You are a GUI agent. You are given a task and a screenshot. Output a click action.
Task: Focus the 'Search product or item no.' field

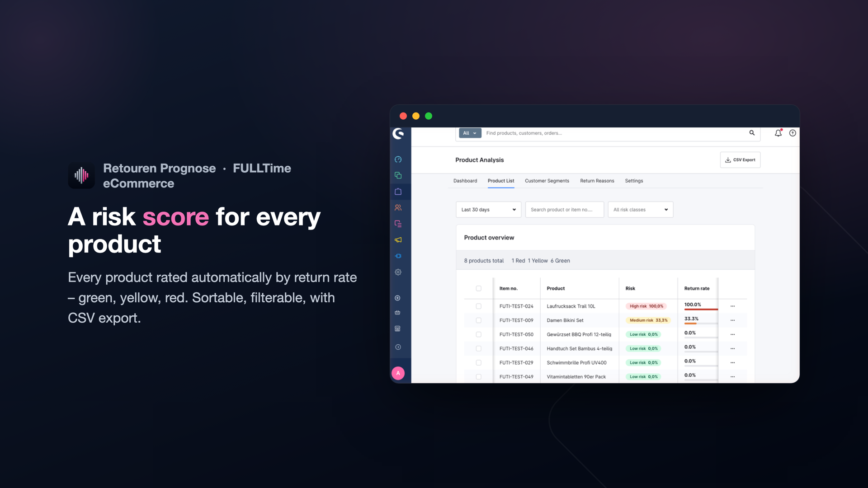564,210
